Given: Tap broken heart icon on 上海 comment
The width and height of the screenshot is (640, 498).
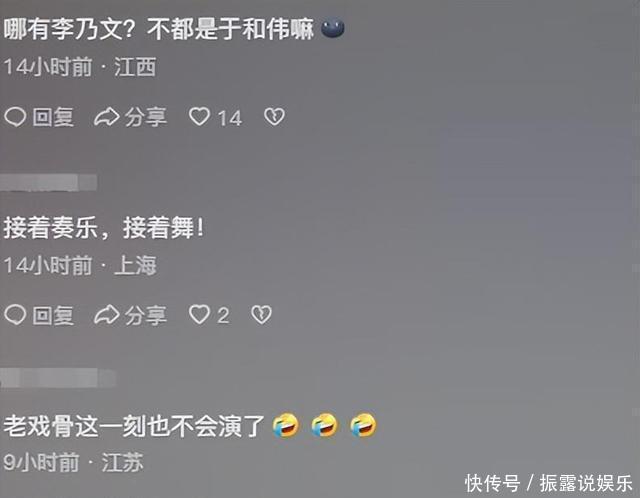Looking at the screenshot, I should click(x=261, y=315).
